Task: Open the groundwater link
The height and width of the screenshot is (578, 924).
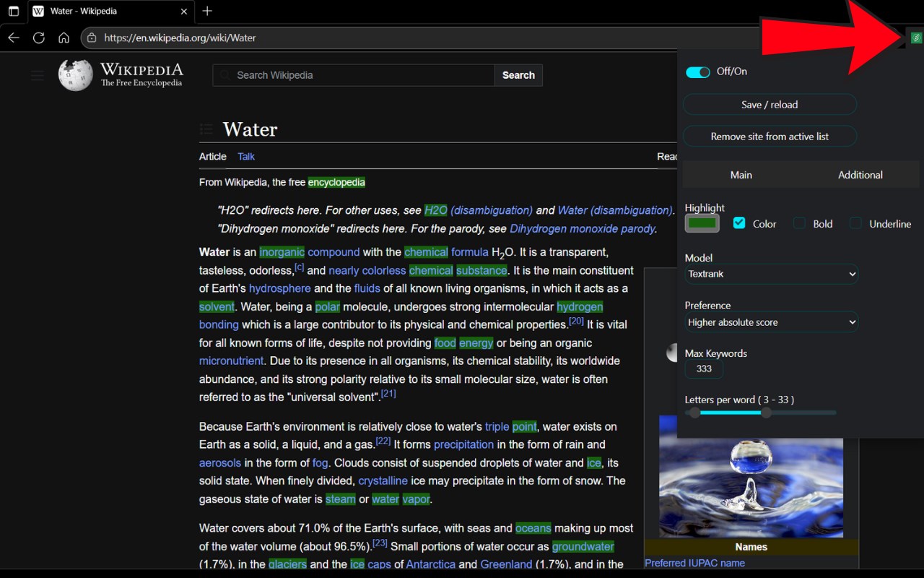Action: coord(583,546)
